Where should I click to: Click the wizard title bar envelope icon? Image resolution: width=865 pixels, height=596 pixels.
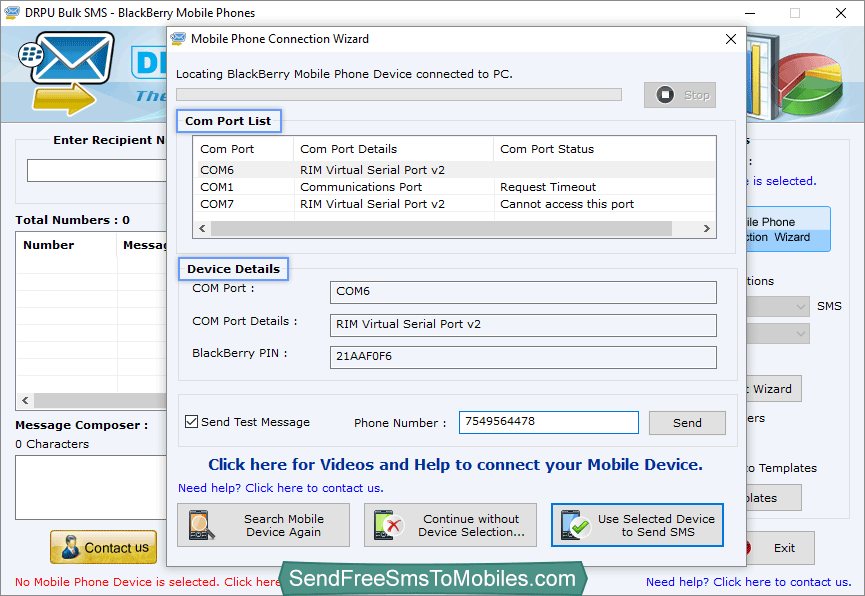click(178, 39)
